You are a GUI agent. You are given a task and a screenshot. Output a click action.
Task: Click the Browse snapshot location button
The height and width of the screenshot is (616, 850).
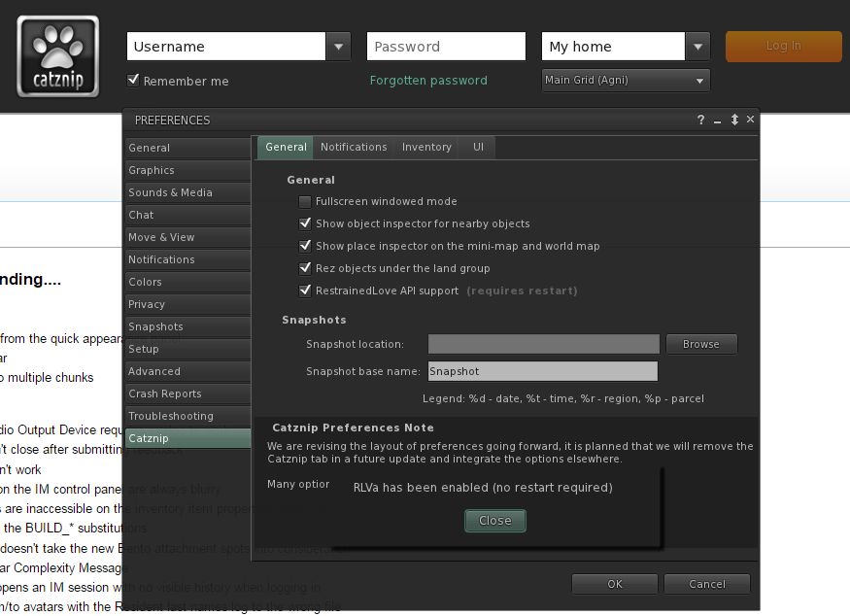pyautogui.click(x=700, y=344)
